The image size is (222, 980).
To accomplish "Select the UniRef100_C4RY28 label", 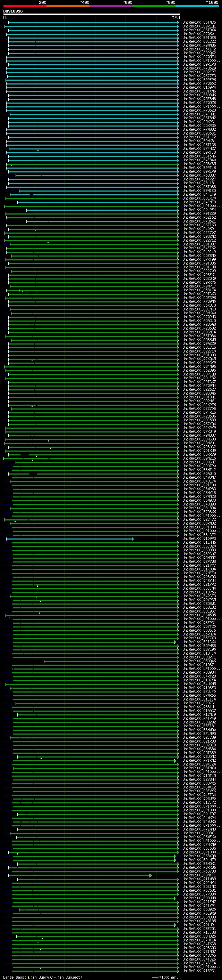I will point(199,676).
